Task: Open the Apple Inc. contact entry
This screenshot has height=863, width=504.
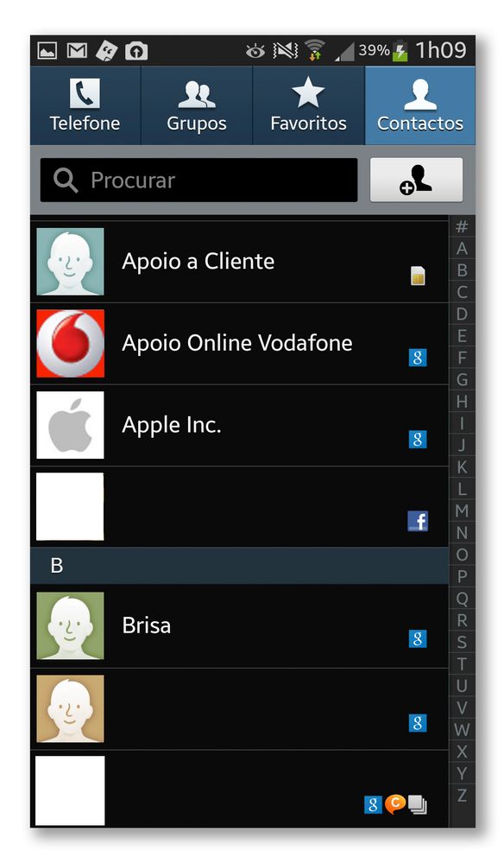Action: [239, 425]
